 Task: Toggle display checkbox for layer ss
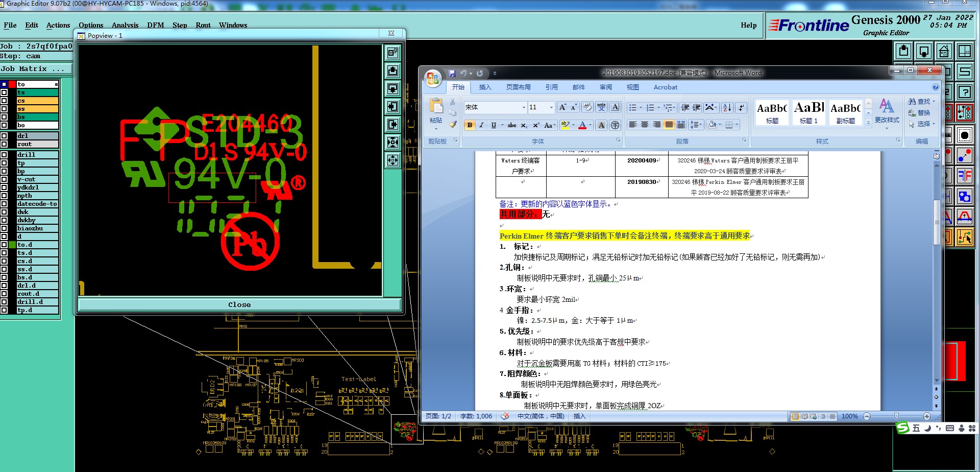tap(4, 109)
